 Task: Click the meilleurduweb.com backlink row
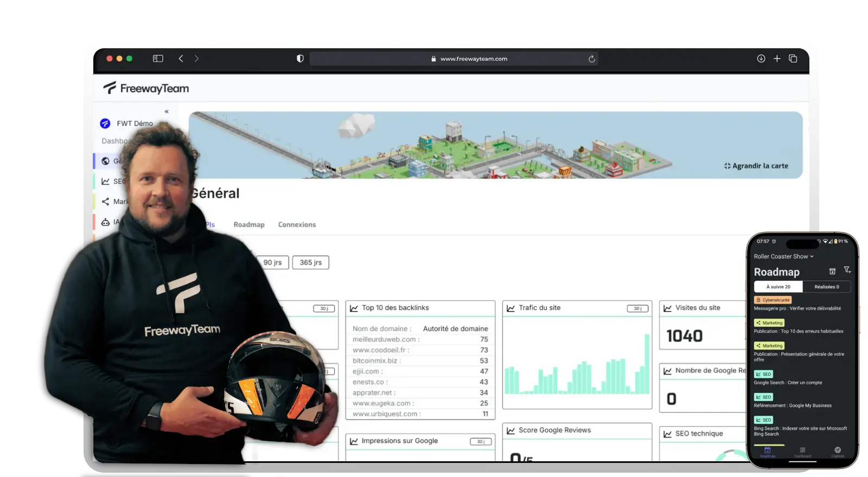click(x=420, y=339)
